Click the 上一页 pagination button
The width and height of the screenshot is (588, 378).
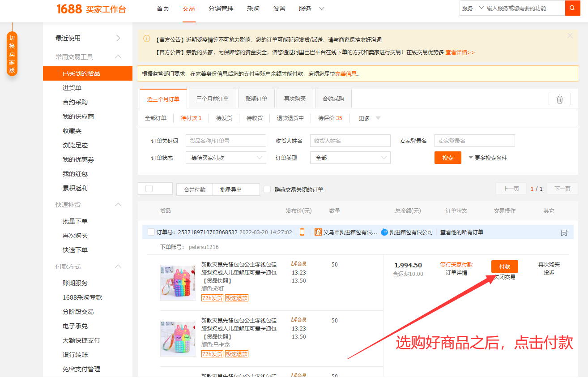click(x=511, y=189)
